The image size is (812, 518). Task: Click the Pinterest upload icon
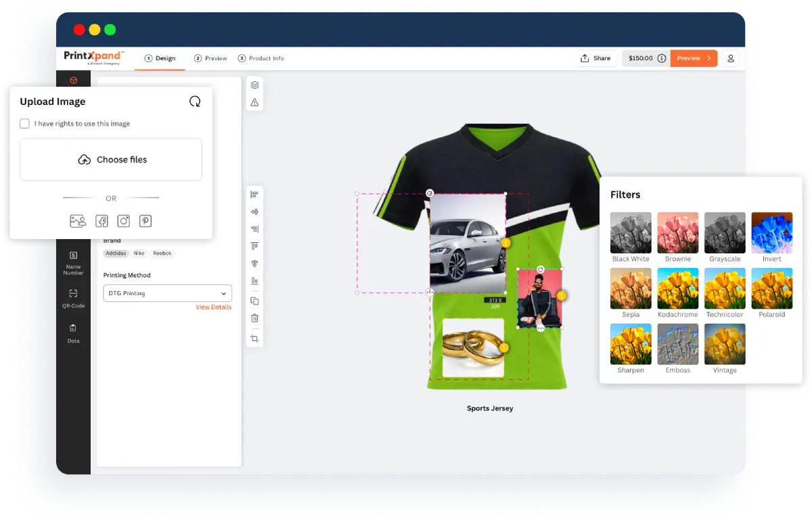[145, 221]
